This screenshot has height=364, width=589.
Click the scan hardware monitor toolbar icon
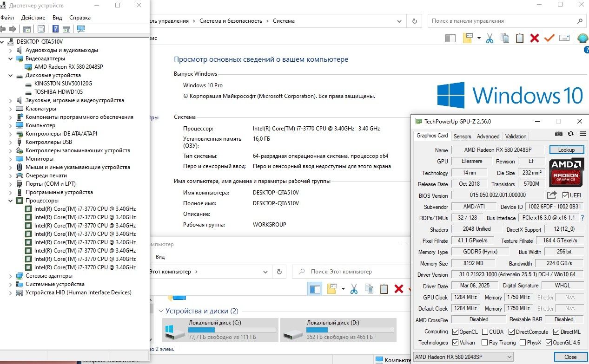[81, 29]
